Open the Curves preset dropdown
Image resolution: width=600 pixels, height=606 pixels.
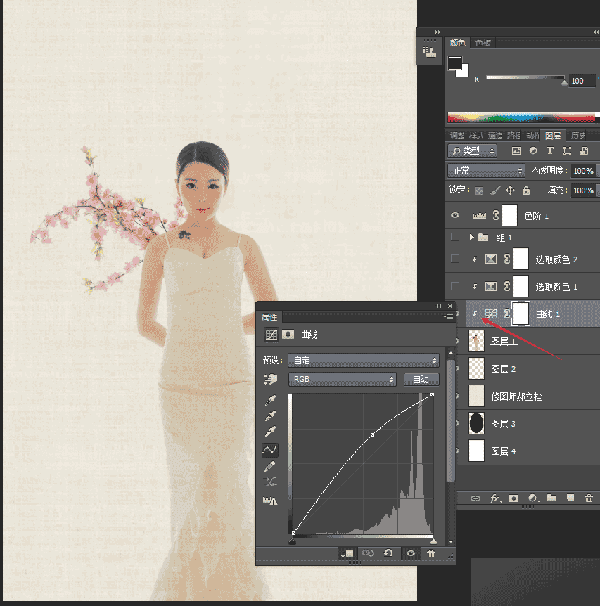coord(363,360)
